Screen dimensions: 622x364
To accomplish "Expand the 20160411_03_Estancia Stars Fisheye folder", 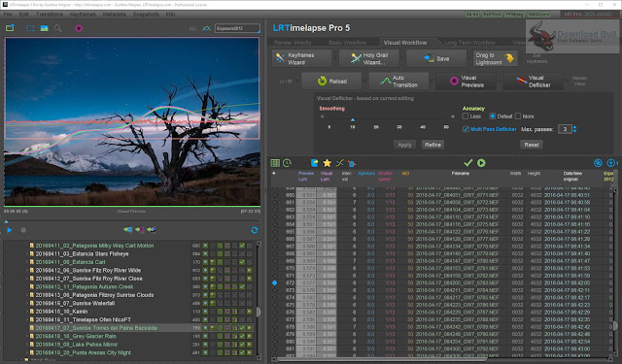I will coord(27,254).
